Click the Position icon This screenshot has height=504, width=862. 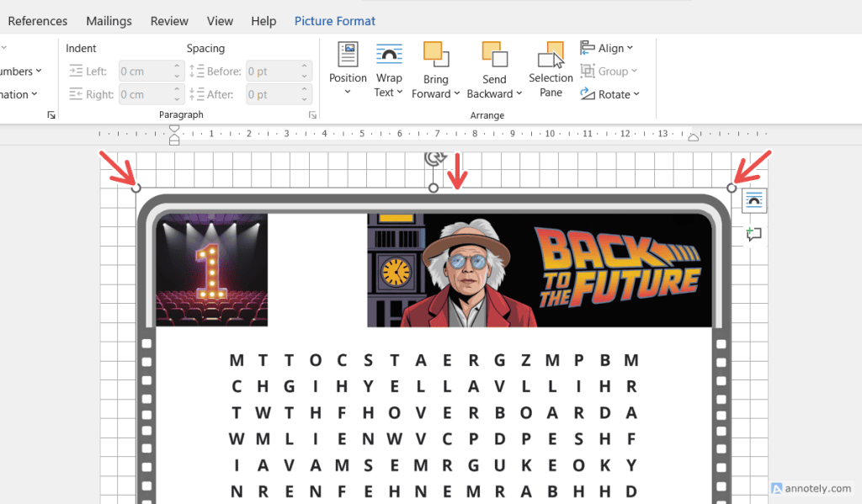[x=348, y=55]
